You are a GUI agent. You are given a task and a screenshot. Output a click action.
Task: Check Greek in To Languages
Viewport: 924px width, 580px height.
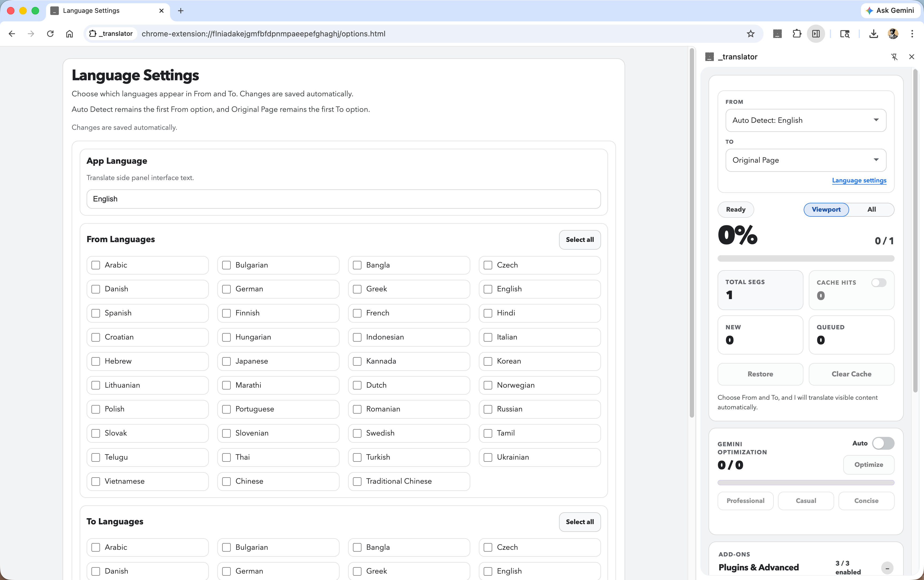point(357,571)
